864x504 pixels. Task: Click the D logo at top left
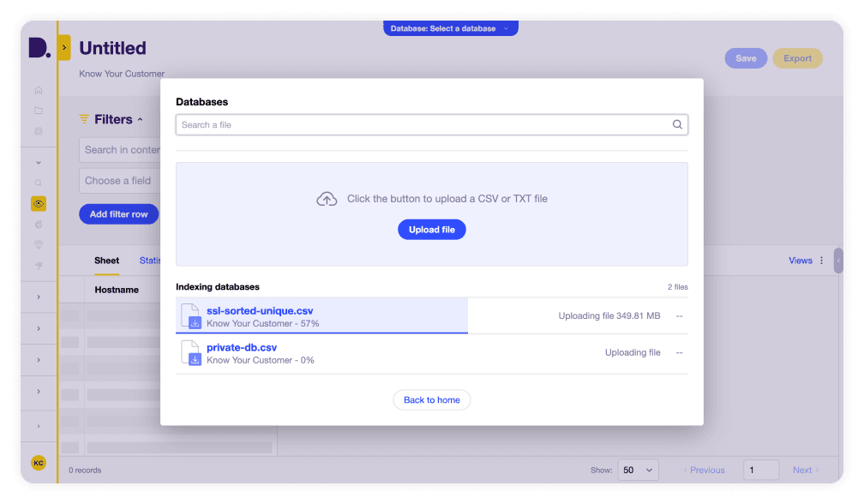[39, 46]
